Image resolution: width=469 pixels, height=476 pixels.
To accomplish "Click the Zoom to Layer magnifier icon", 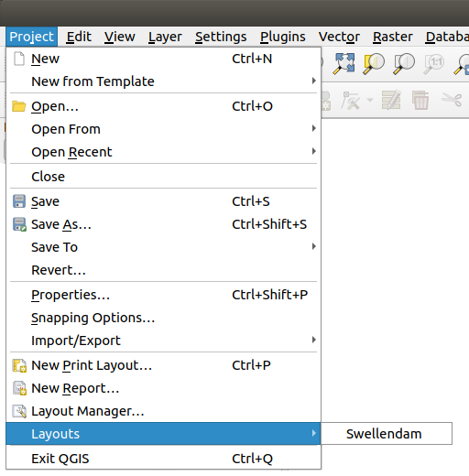I will click(403, 63).
